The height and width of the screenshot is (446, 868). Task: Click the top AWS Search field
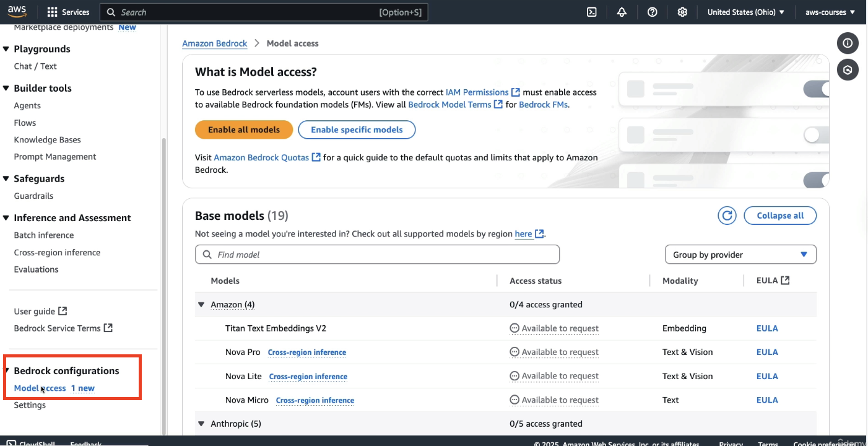tap(264, 12)
